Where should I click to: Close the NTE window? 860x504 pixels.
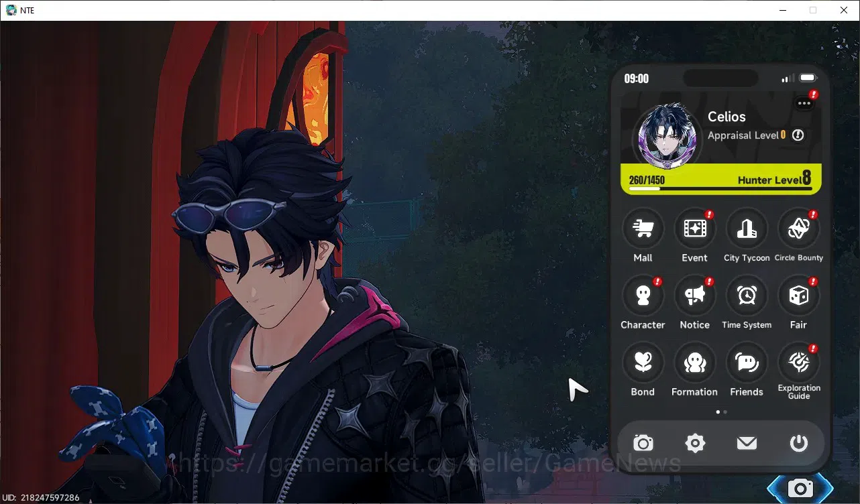[x=844, y=10]
